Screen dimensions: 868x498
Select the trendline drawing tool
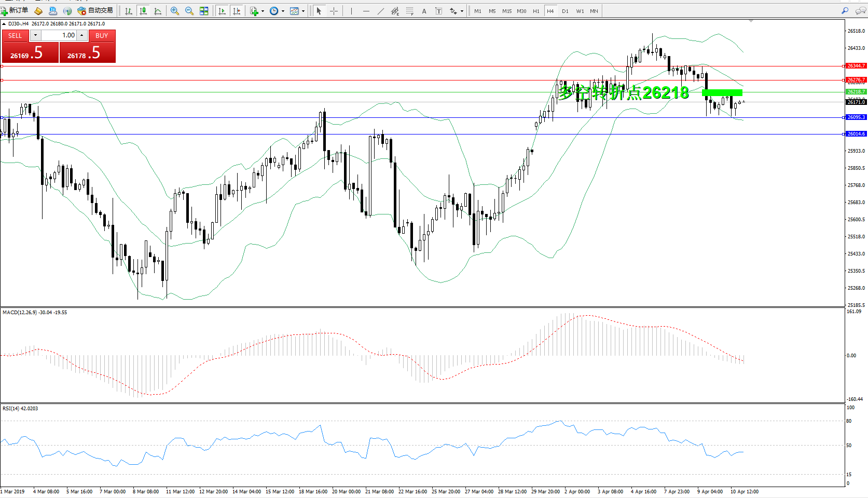pyautogui.click(x=380, y=11)
